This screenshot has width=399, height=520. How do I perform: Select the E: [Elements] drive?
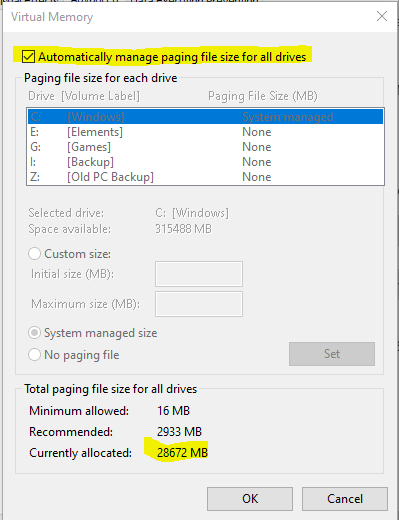coord(205,132)
